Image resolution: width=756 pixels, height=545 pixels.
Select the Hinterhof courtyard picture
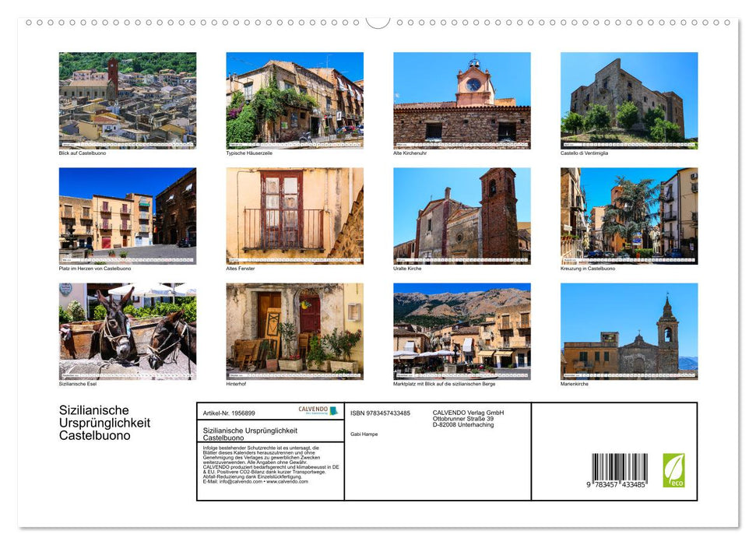tap(294, 331)
